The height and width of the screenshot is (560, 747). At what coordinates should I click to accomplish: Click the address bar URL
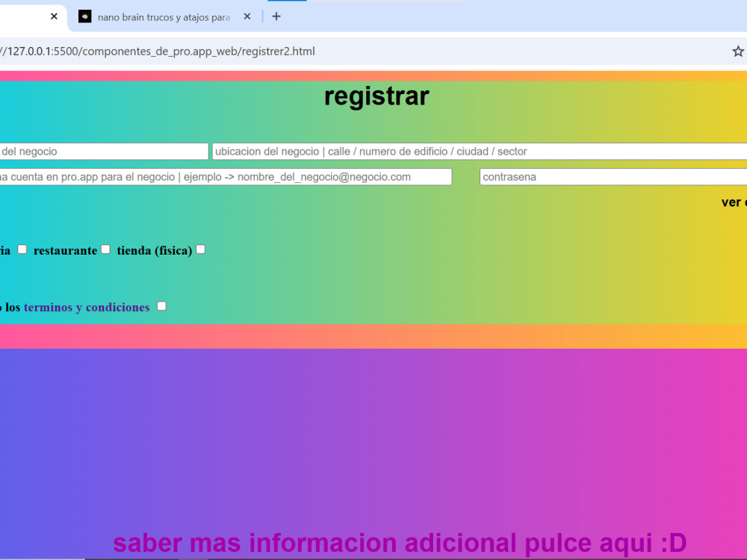pos(158,52)
